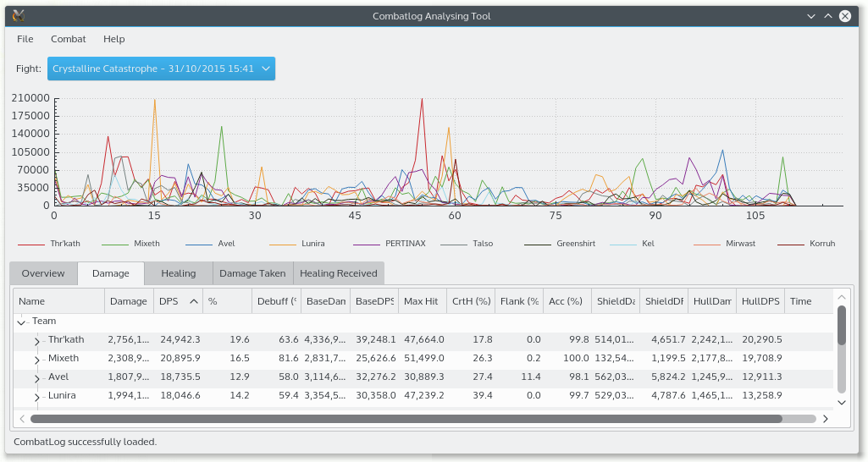Screen dimensions: 868x462
Task: Click the vertical scrollbar thumb
Action: click(x=842, y=325)
